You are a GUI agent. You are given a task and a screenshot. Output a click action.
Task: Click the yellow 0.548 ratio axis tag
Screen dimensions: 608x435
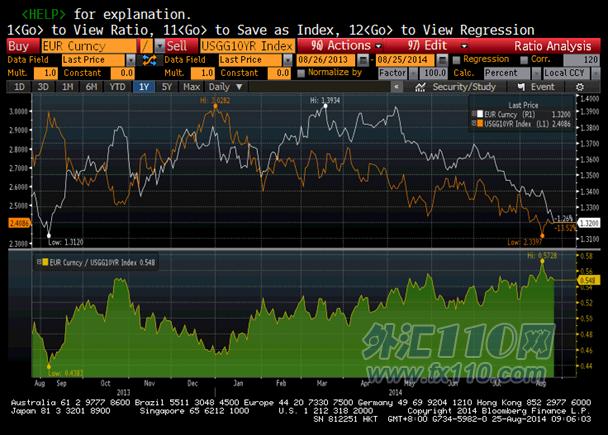(x=589, y=280)
